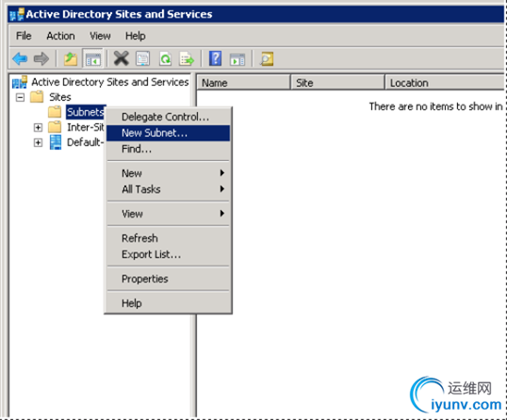Open the Action menu
507x420 pixels.
(60, 36)
